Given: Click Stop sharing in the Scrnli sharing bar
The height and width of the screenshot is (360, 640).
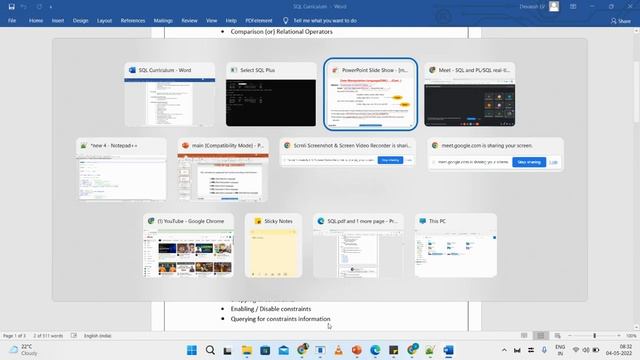Looking at the screenshot, I should pos(390,160).
